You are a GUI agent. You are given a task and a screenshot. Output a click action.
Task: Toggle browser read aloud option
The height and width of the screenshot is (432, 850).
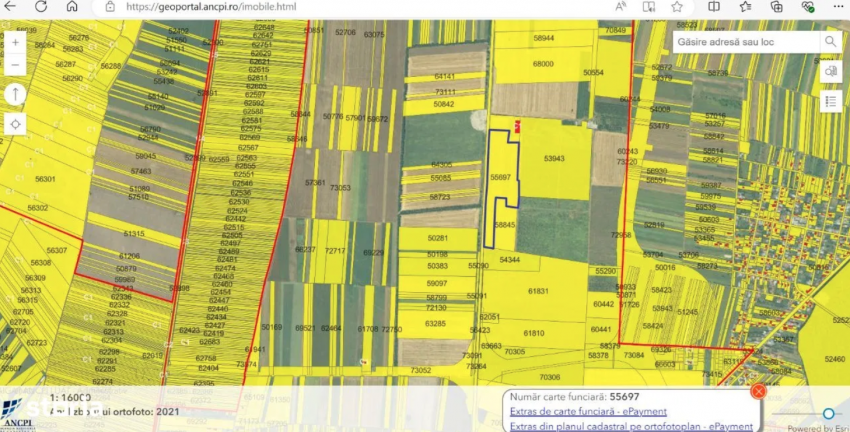tap(620, 7)
